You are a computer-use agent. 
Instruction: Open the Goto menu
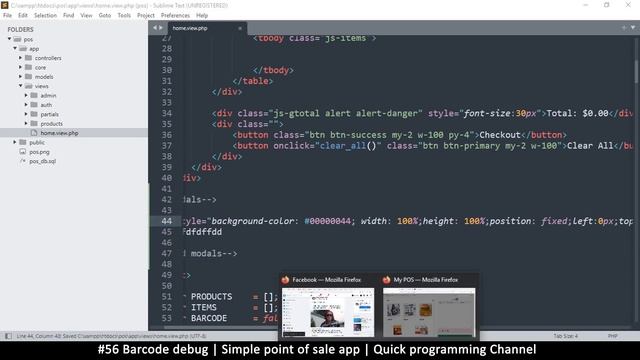(x=104, y=15)
